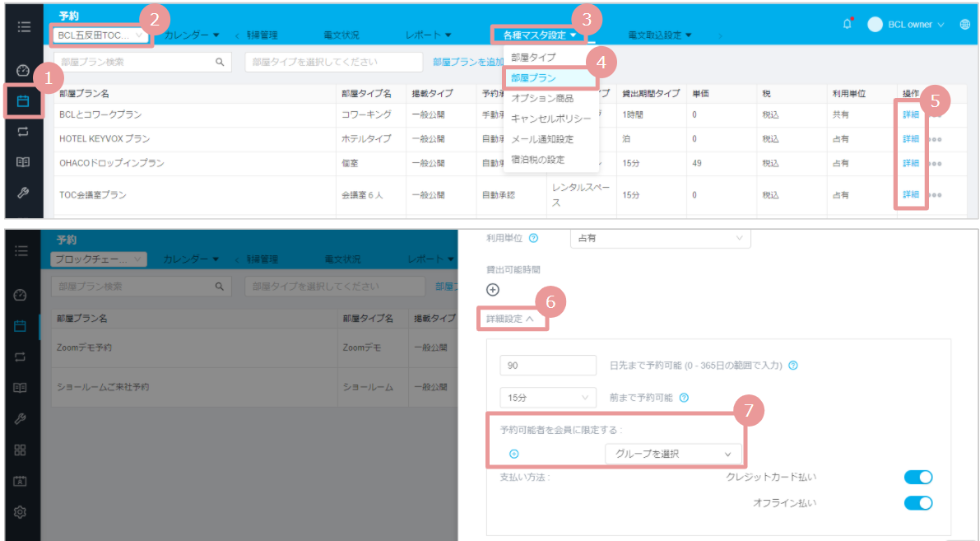
Task: Open book icon in upper sidebar
Action: point(23,162)
